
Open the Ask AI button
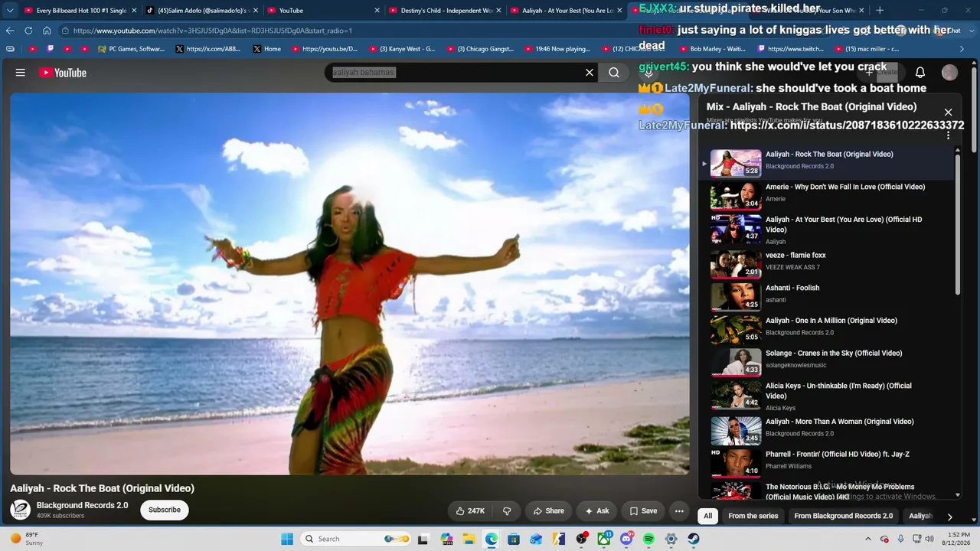tap(597, 510)
